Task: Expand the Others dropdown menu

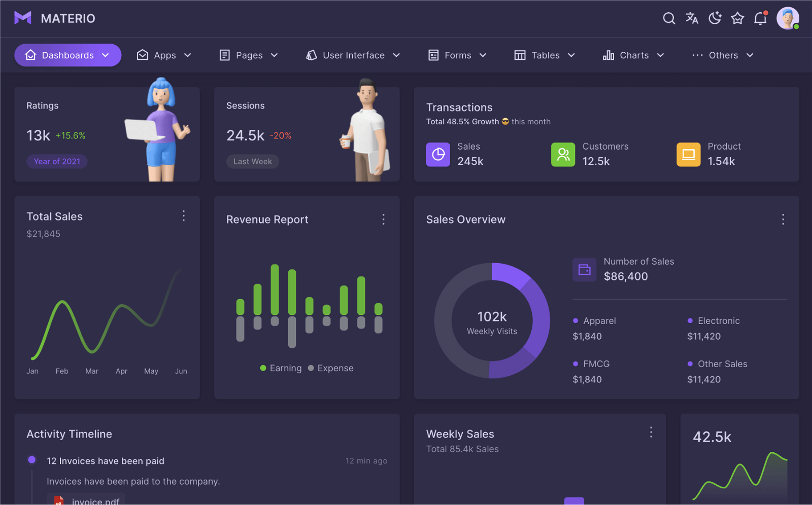Action: click(723, 55)
